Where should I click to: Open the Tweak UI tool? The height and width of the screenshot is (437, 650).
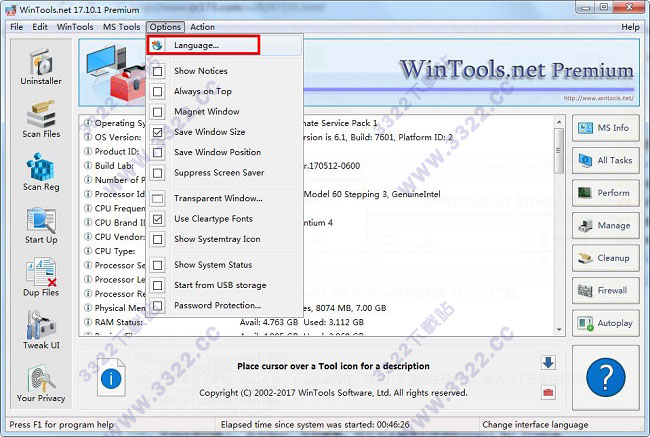pos(41,330)
